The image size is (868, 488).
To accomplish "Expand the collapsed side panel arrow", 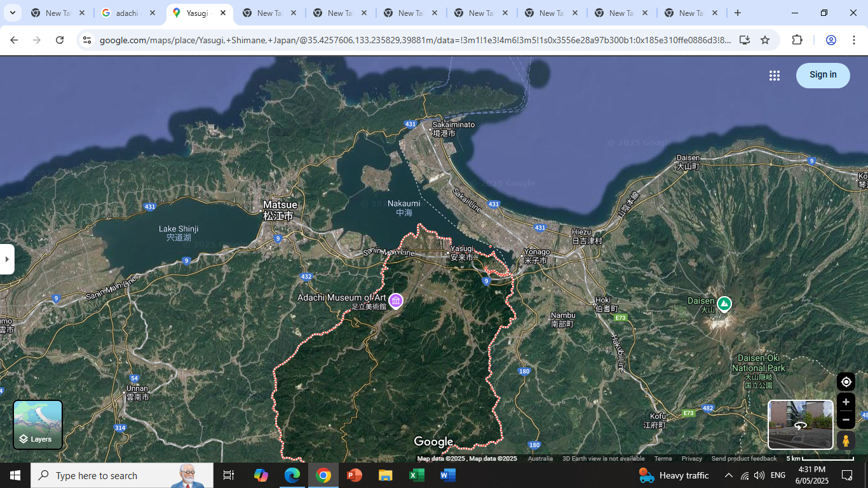I will click(x=7, y=259).
